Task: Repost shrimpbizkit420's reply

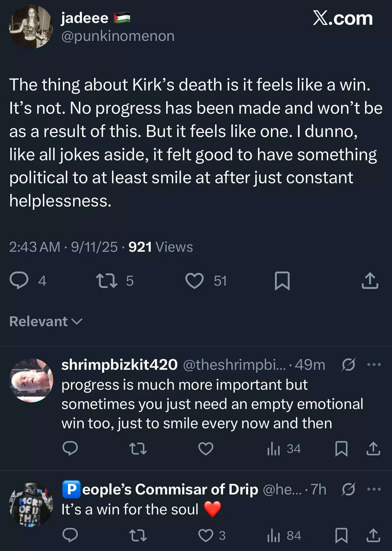Action: pos(138,449)
